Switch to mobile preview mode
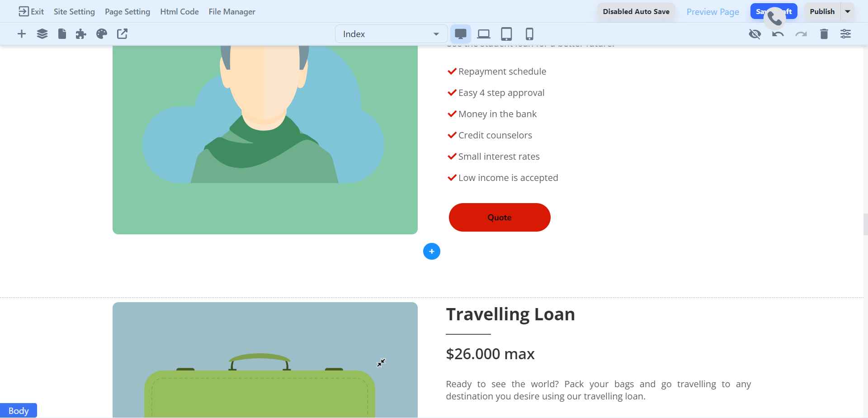Screen dimensions: 868x418 pyautogui.click(x=529, y=33)
